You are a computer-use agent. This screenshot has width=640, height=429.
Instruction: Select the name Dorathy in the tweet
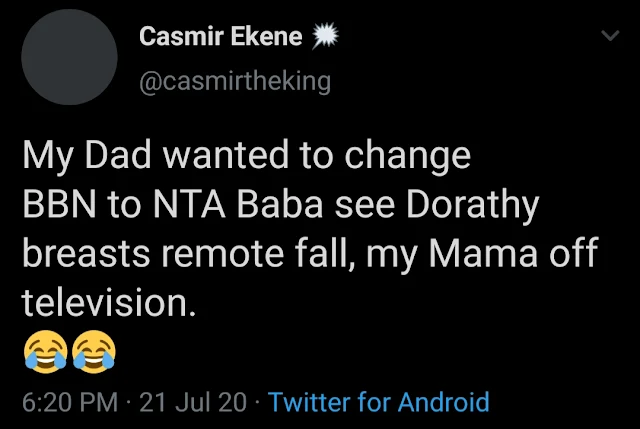click(473, 206)
